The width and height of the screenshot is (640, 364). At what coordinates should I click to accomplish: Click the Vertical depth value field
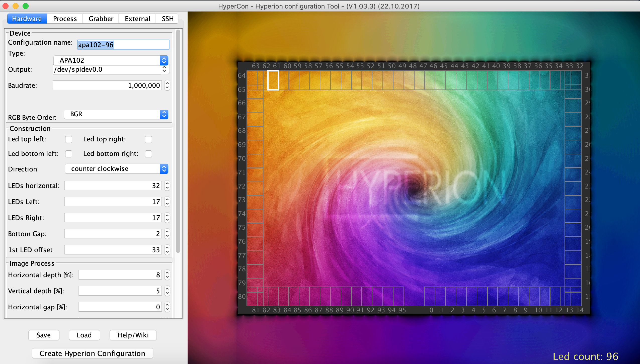point(120,291)
